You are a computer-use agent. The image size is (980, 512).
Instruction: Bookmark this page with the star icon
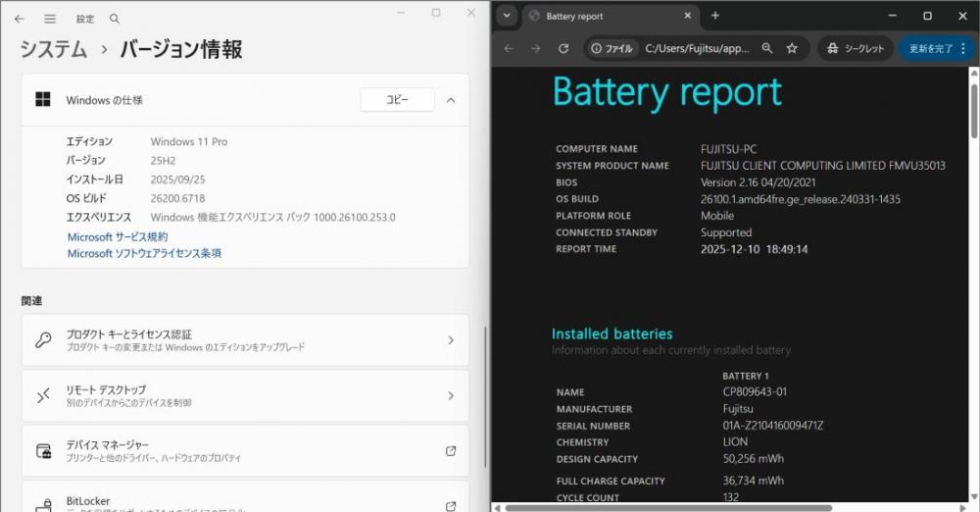coord(792,48)
